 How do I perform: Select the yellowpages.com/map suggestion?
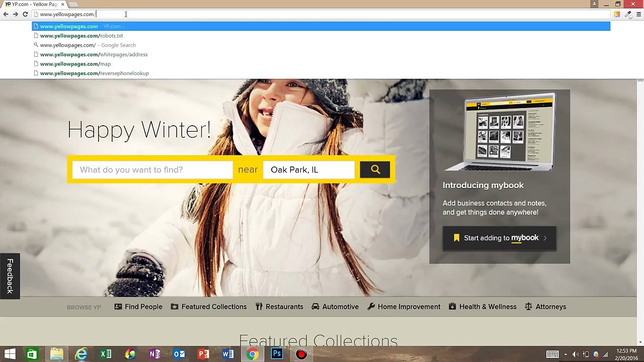click(321, 64)
